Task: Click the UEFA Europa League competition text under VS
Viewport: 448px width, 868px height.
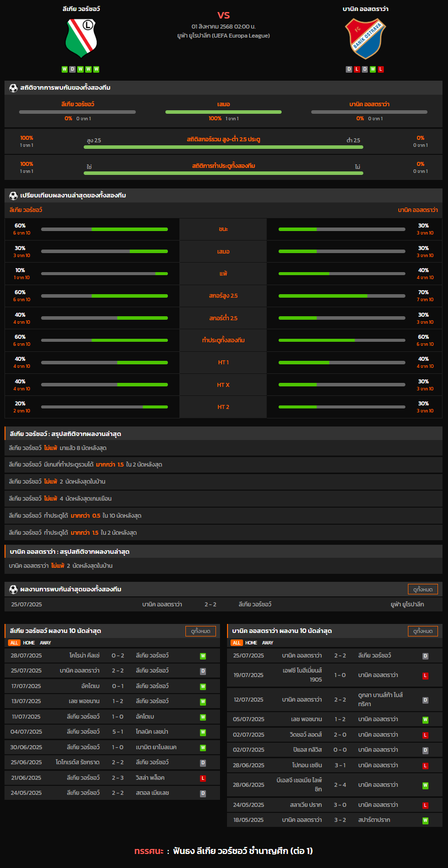Action: pyautogui.click(x=223, y=36)
